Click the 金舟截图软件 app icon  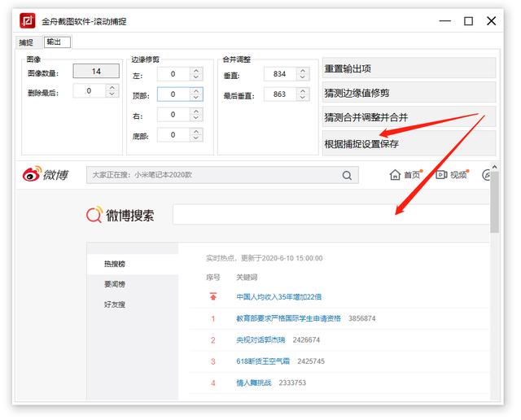(x=28, y=21)
